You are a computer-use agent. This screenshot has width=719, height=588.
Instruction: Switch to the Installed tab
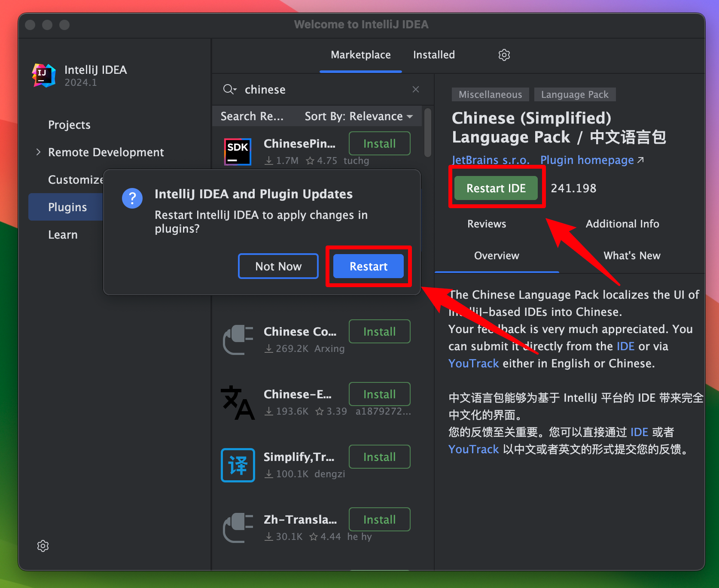click(434, 55)
